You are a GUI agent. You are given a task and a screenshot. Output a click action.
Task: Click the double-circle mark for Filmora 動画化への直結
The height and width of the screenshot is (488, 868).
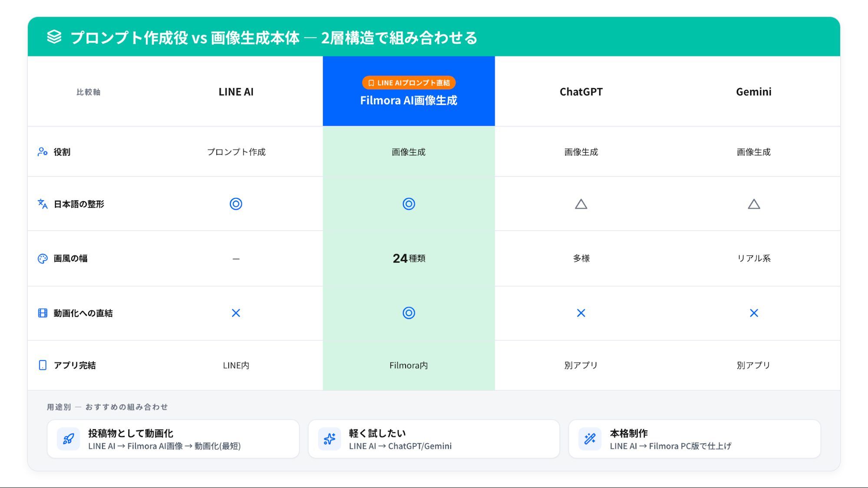(x=409, y=313)
